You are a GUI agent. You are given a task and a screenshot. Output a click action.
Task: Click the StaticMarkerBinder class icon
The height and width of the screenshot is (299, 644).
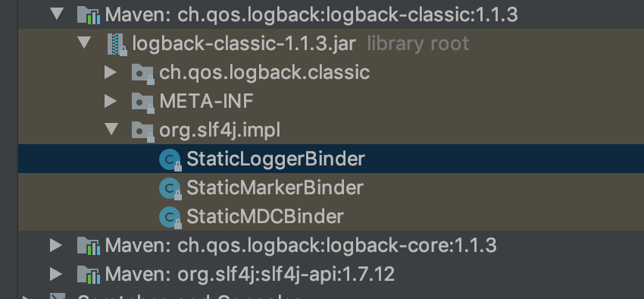coord(170,188)
